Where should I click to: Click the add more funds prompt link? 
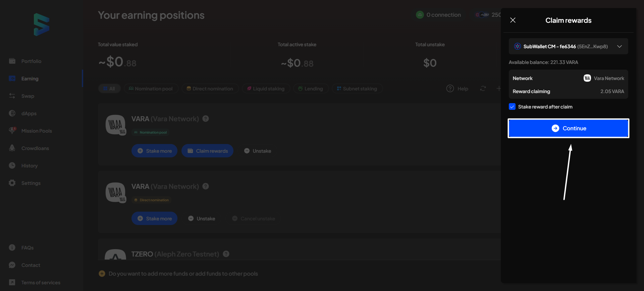coord(183,274)
